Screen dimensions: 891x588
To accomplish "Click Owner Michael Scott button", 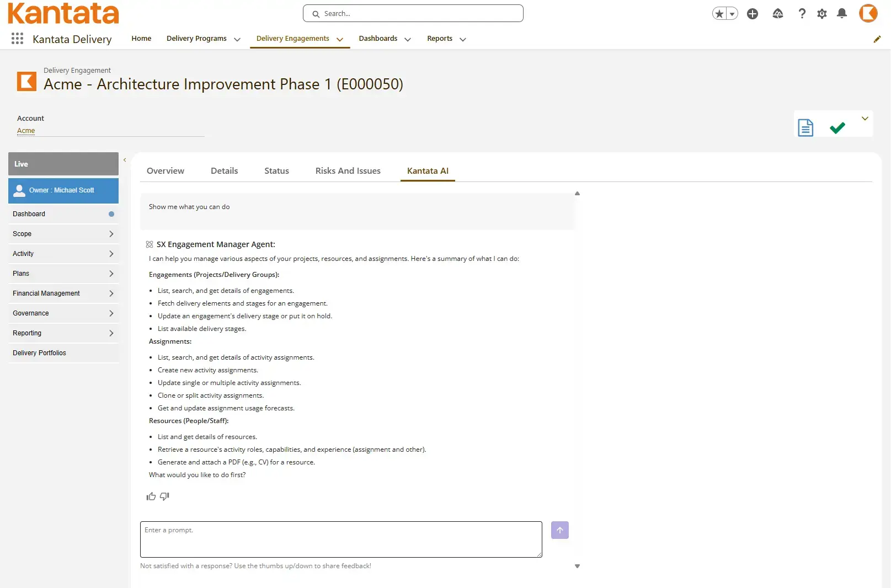I will [63, 190].
